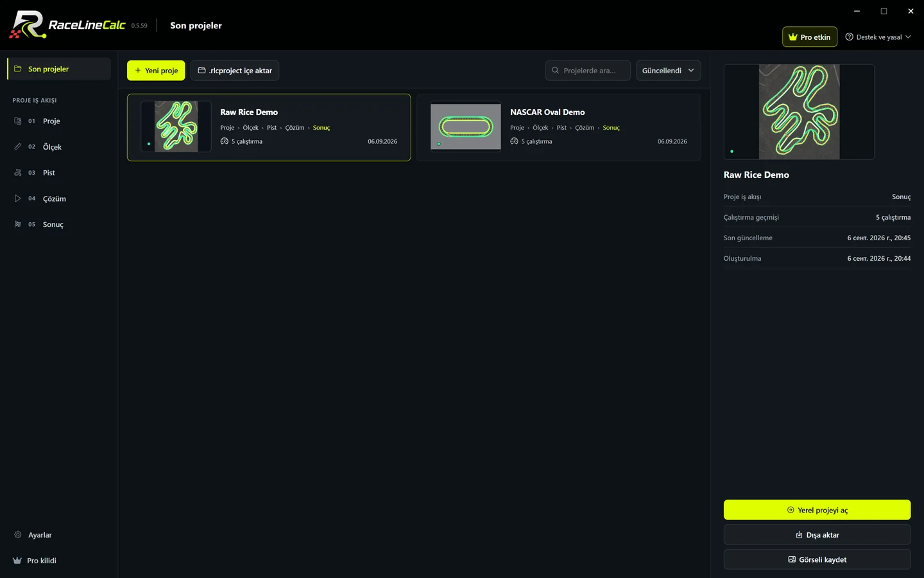924x578 pixels.
Task: Click the Raw Rice Demo card title
Action: coord(249,112)
